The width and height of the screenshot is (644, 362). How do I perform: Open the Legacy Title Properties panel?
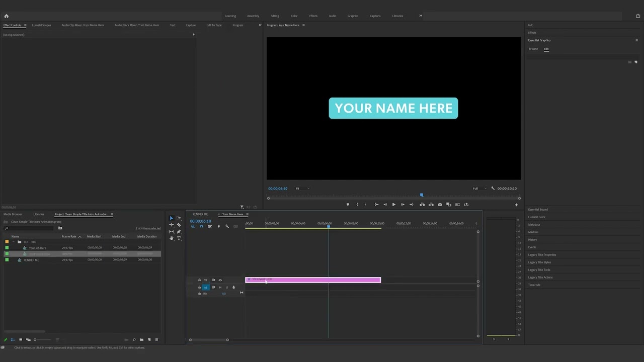[542, 255]
